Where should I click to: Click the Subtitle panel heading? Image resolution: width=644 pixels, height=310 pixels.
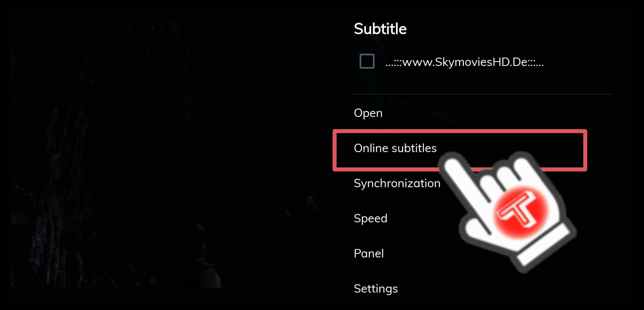coord(380,29)
